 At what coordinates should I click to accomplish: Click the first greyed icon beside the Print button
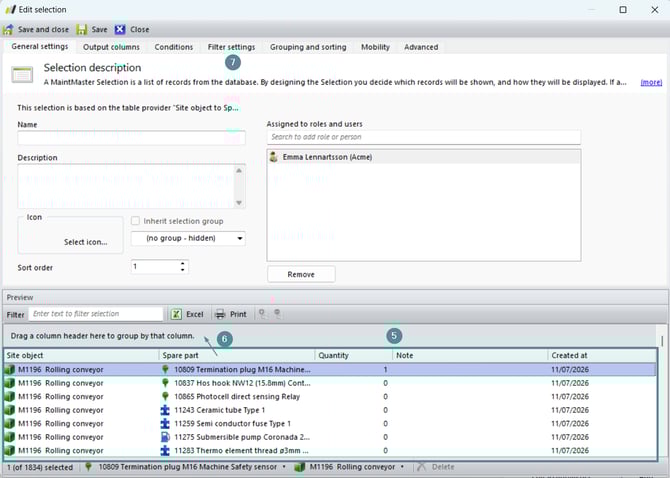263,314
